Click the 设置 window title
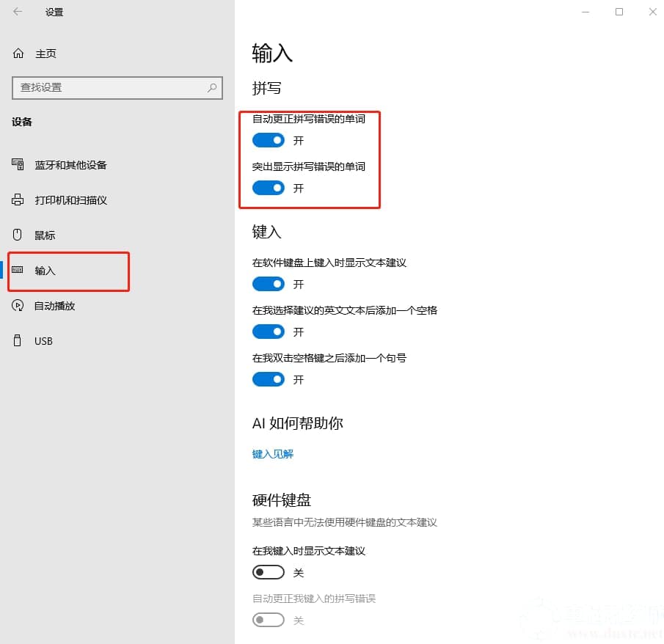 [x=54, y=12]
